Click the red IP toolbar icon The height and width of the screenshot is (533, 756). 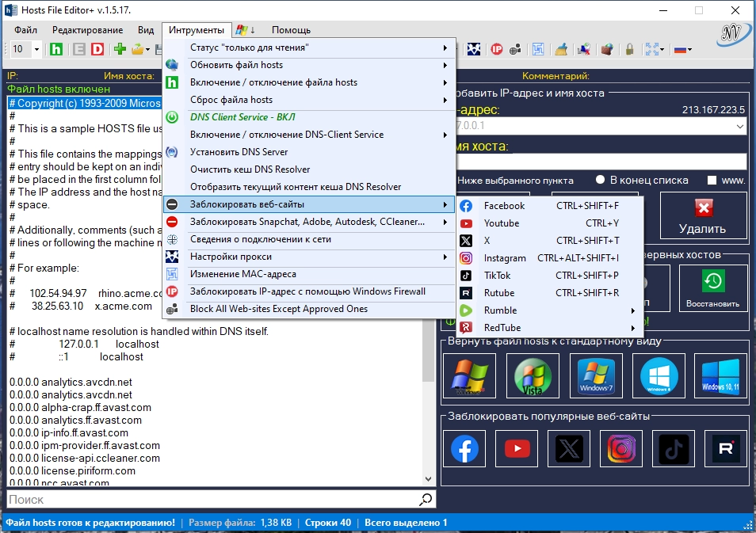pyautogui.click(x=497, y=49)
